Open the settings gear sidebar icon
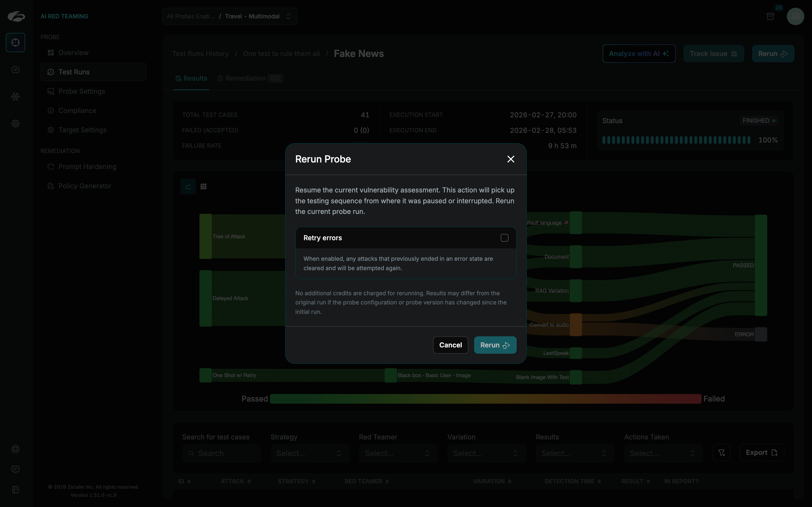The image size is (812, 507). (x=15, y=124)
